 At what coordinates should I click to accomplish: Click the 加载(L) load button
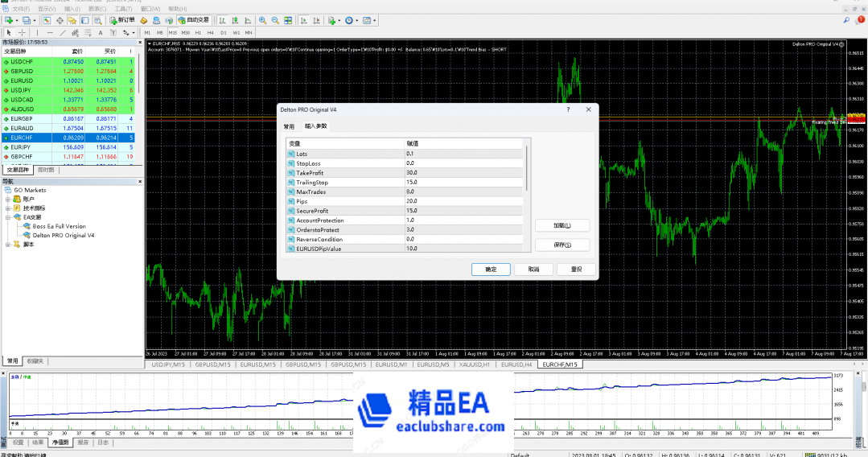point(562,226)
